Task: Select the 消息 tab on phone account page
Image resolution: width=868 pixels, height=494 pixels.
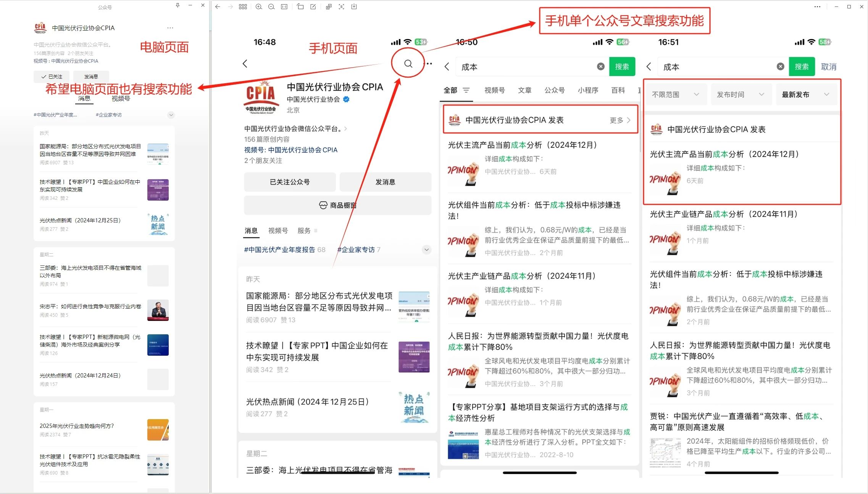Action: tap(251, 230)
